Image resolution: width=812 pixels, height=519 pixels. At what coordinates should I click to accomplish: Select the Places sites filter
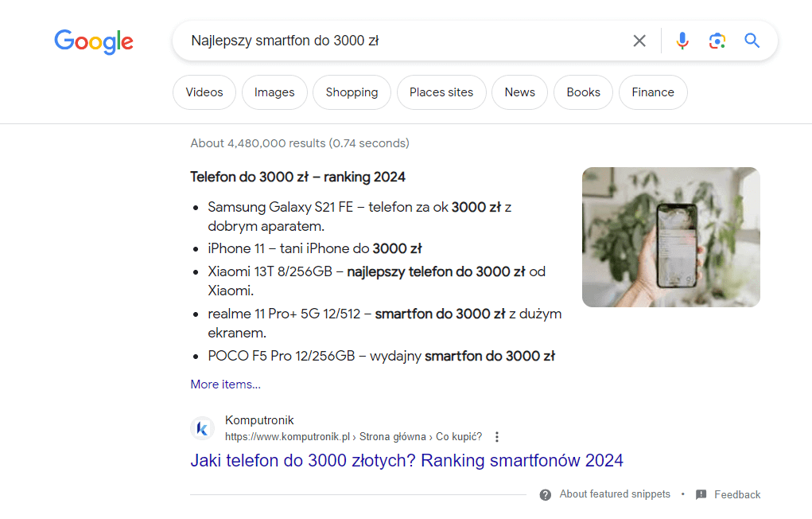pyautogui.click(x=441, y=92)
